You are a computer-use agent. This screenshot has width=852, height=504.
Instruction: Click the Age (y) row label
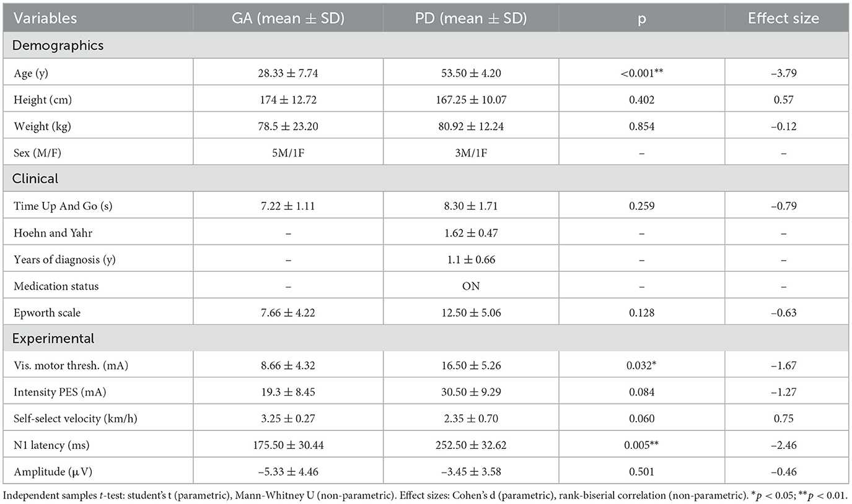pos(31,72)
